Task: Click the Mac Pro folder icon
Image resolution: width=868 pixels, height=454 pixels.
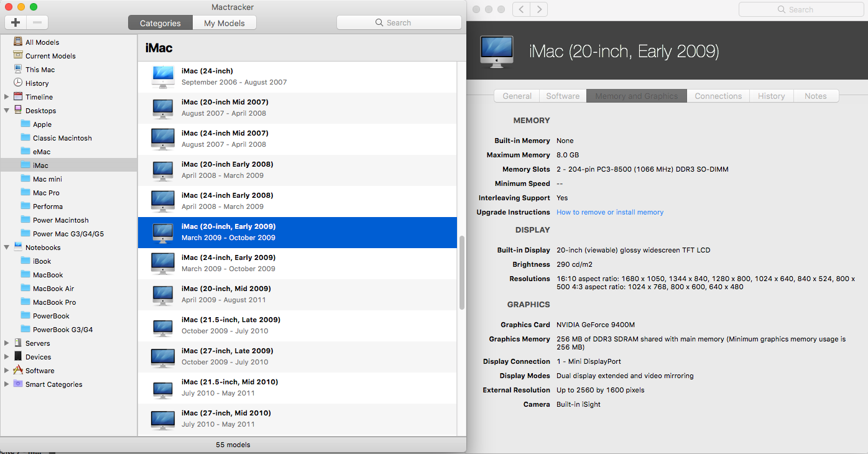Action: tap(25, 193)
